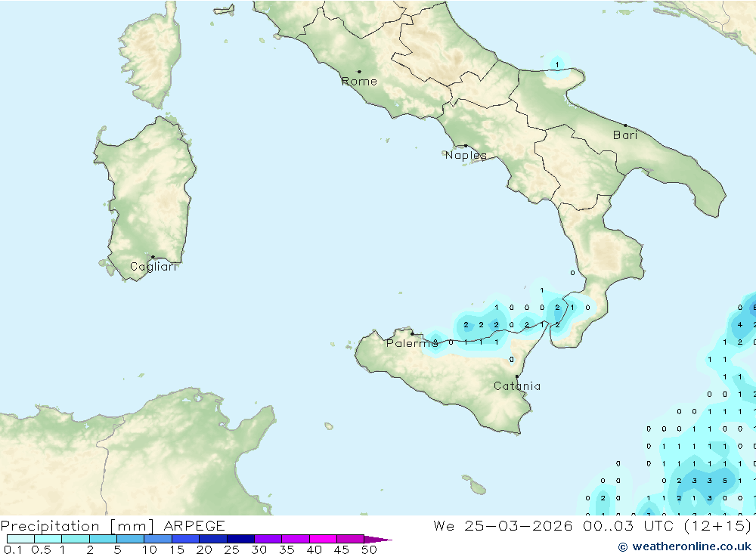Viewport: 756px width, 554px height.
Task: Click the forecast date and UTC time text
Action: pos(593,526)
